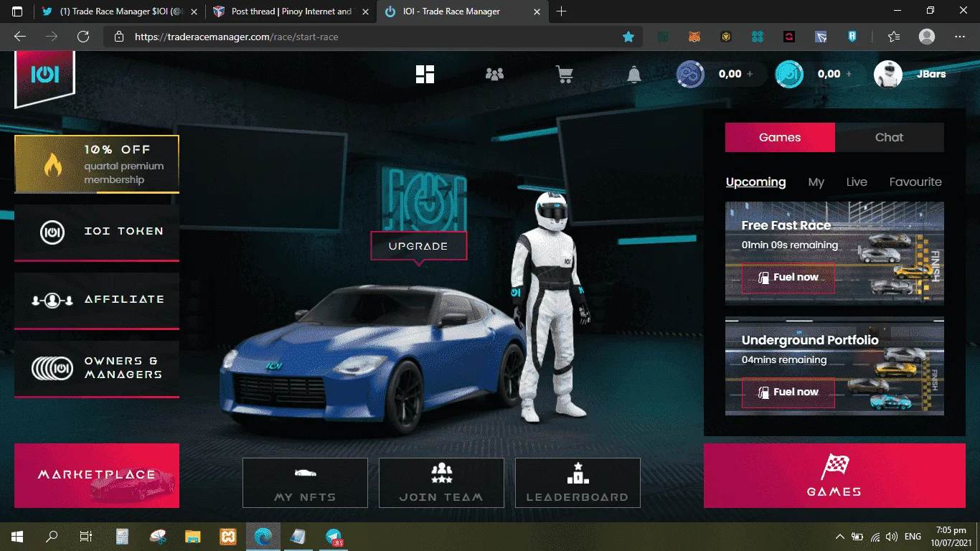Image resolution: width=980 pixels, height=551 pixels.
Task: Open the Free Fast Race card
Action: point(834,253)
